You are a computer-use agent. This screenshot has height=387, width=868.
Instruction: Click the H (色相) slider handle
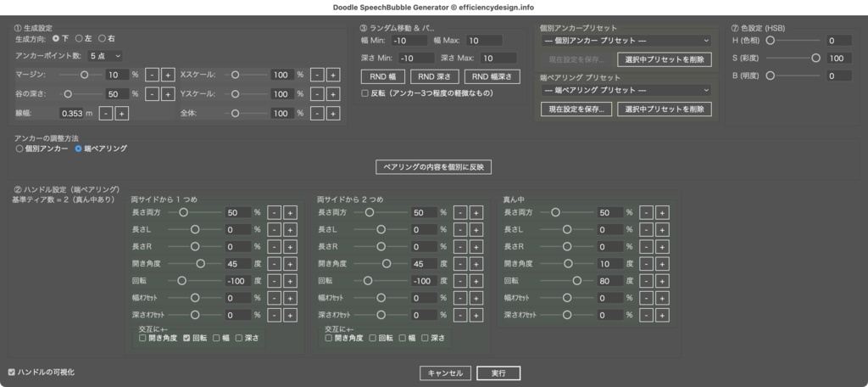click(770, 41)
